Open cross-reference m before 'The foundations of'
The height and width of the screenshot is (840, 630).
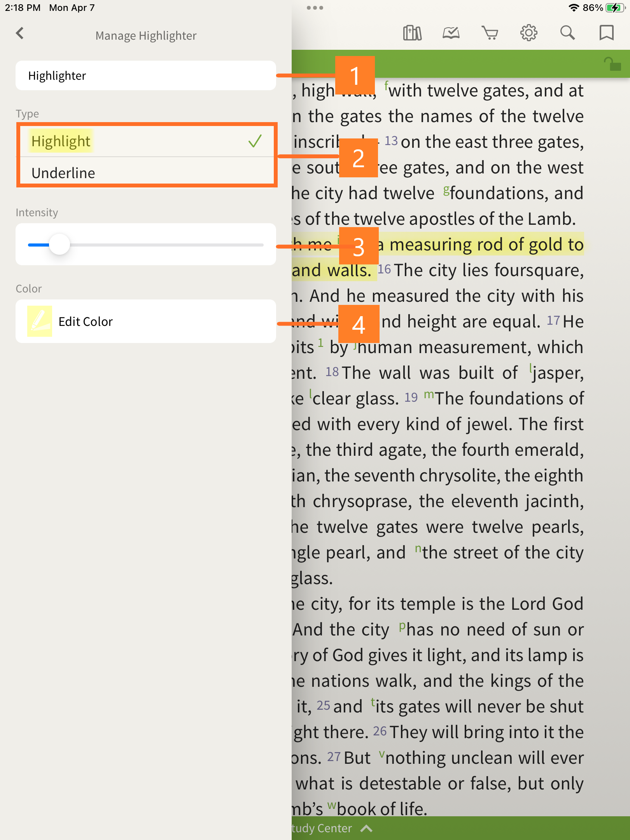pyautogui.click(x=429, y=394)
